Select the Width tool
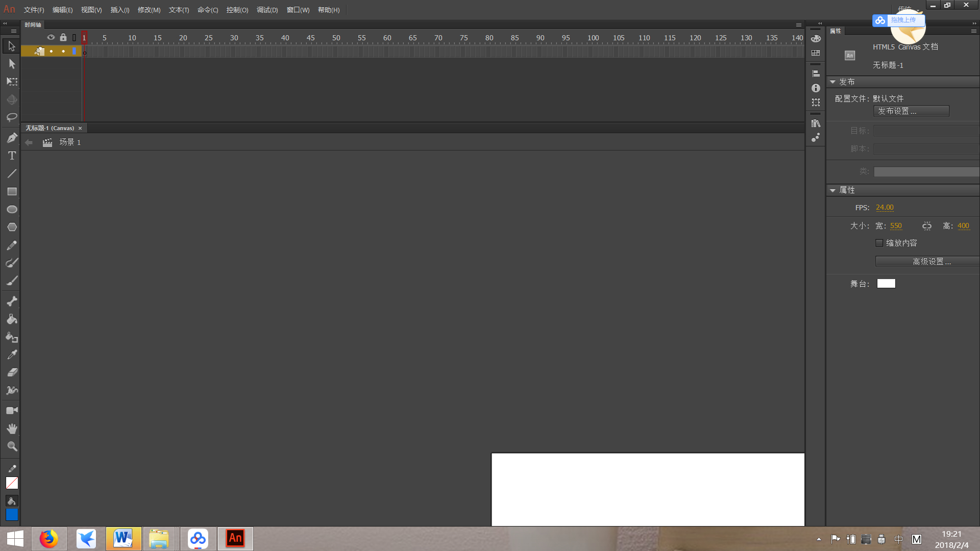Viewport: 980px width, 551px height. (x=12, y=390)
